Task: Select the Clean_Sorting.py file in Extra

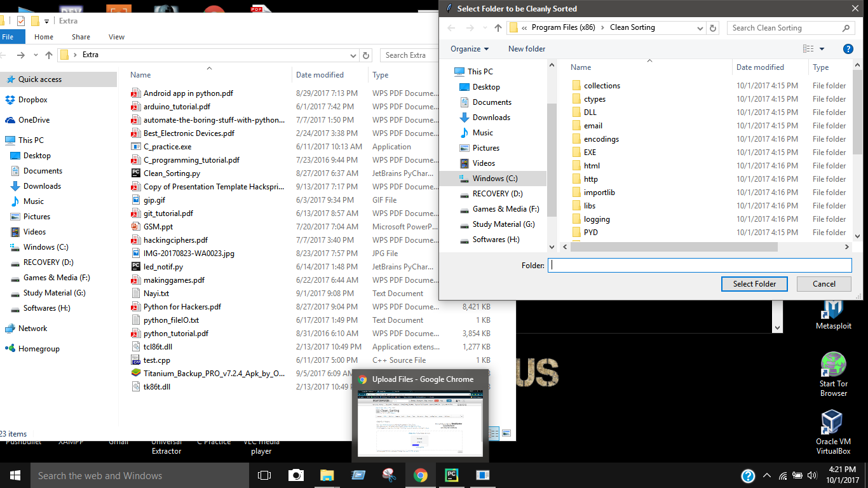Action: [x=172, y=173]
